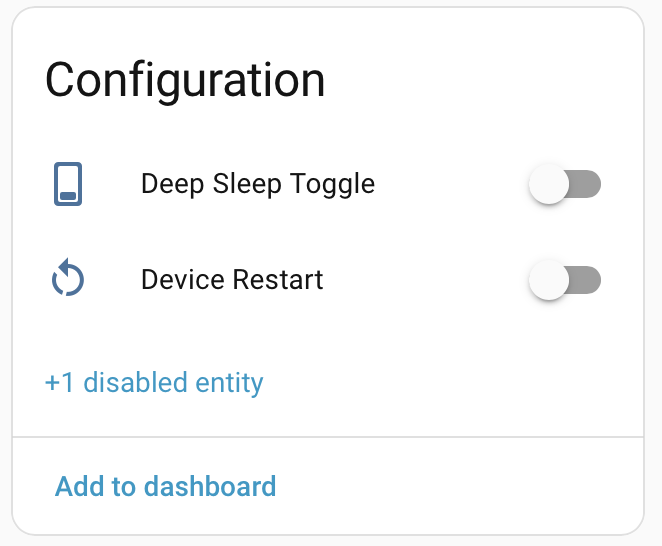Open the Deep Sleep Toggle entity label
Viewport: 662px width, 546px height.
click(x=257, y=185)
